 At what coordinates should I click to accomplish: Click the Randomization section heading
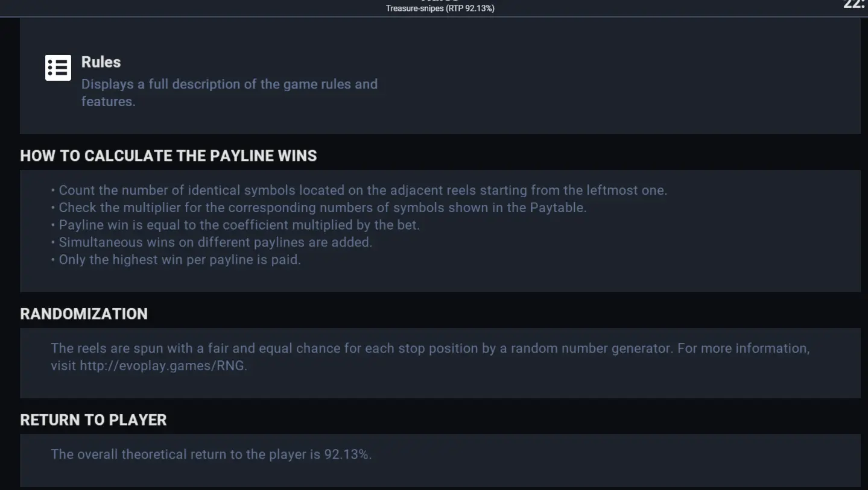point(84,313)
